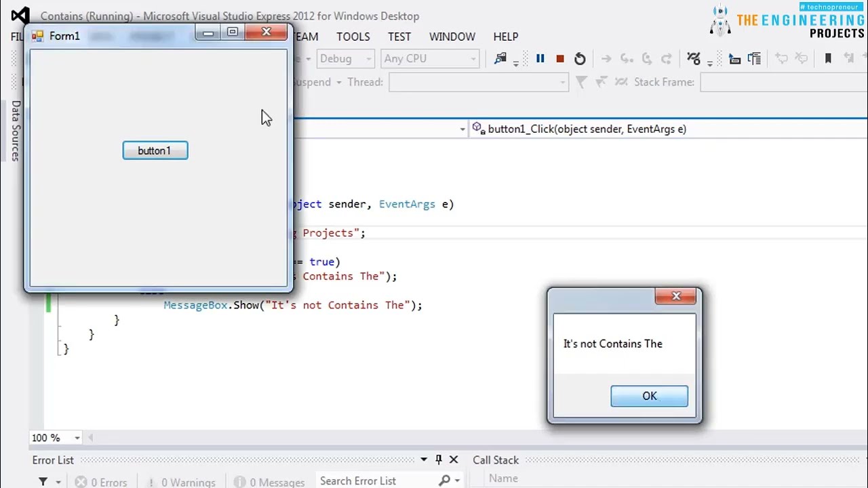
Task: Pause debugging with the Break All icon
Action: 540,59
